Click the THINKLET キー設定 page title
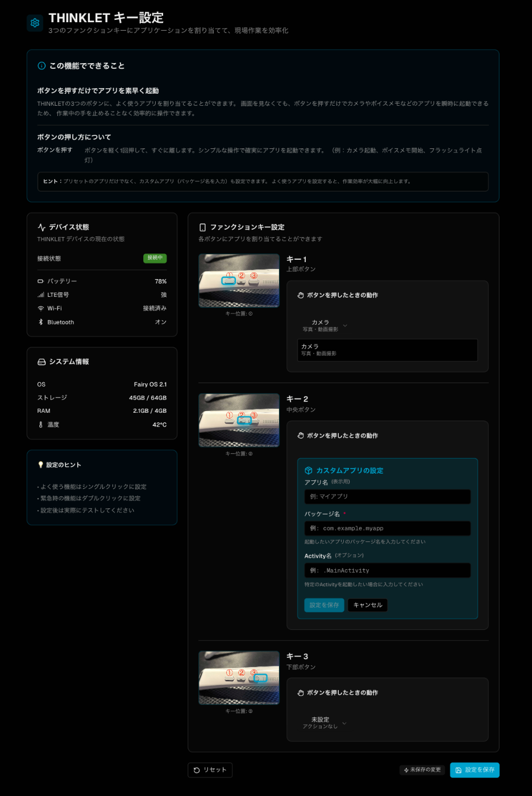Viewport: 532px width, 796px height. click(x=106, y=18)
